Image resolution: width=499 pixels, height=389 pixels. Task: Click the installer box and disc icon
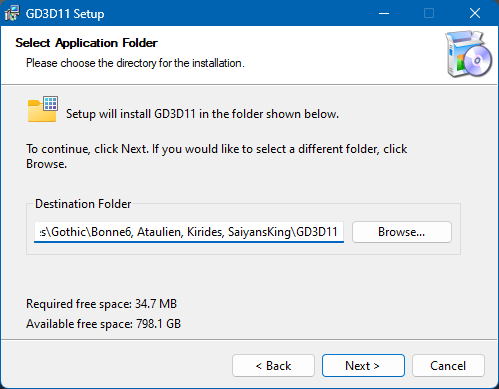[468, 54]
